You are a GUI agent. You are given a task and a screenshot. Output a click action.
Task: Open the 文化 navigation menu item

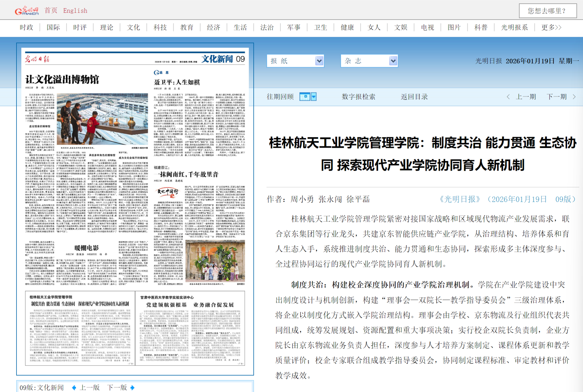tap(133, 28)
